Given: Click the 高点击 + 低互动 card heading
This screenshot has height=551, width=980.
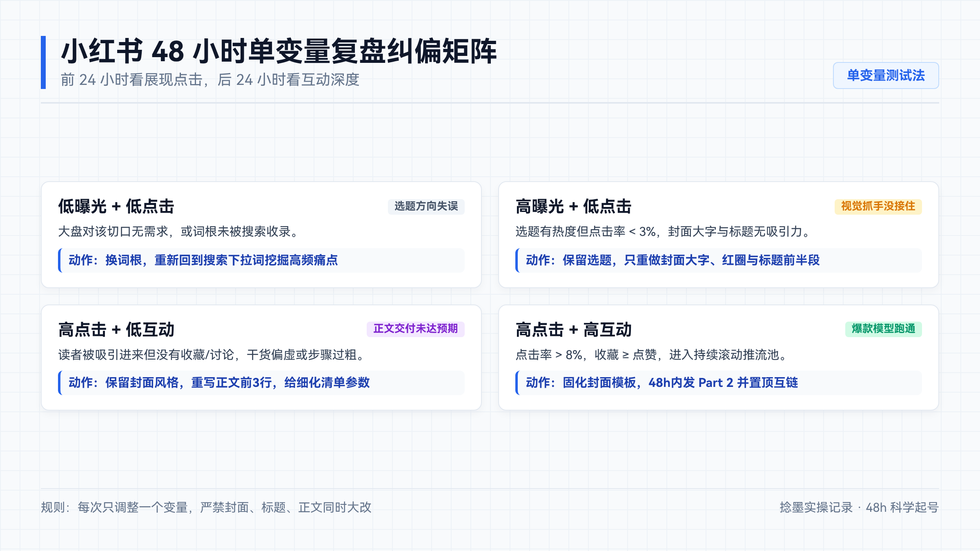Looking at the screenshot, I should coord(116,329).
